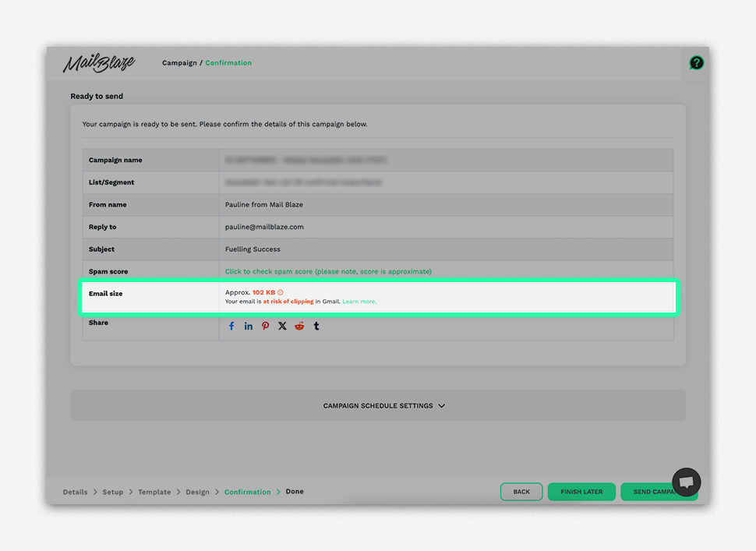Viewport: 756px width, 551px height.
Task: Share campaign on Facebook
Action: [x=231, y=327]
